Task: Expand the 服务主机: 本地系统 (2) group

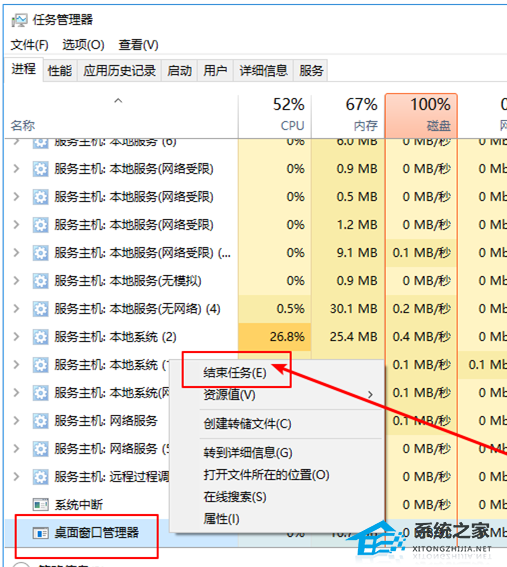Action: [x=16, y=337]
